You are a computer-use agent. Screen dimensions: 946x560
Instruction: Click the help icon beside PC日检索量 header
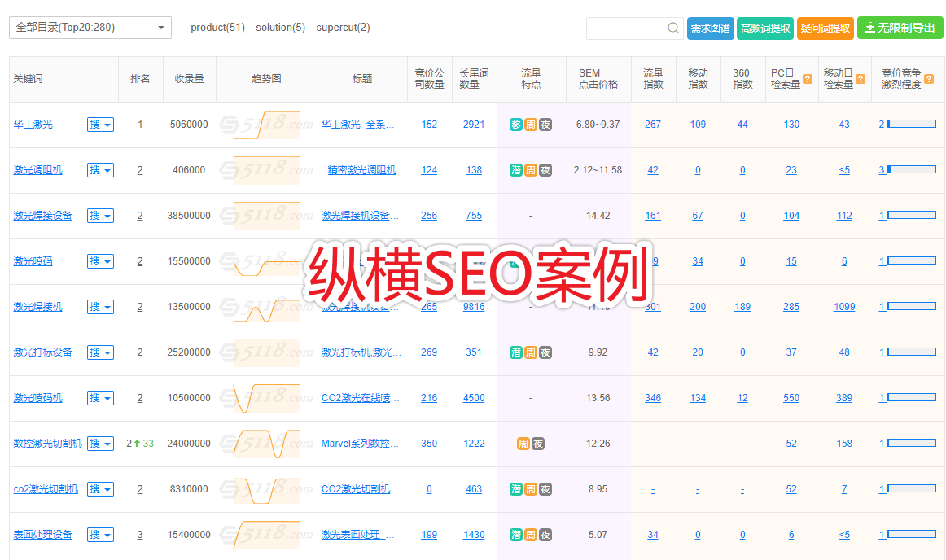tap(806, 80)
